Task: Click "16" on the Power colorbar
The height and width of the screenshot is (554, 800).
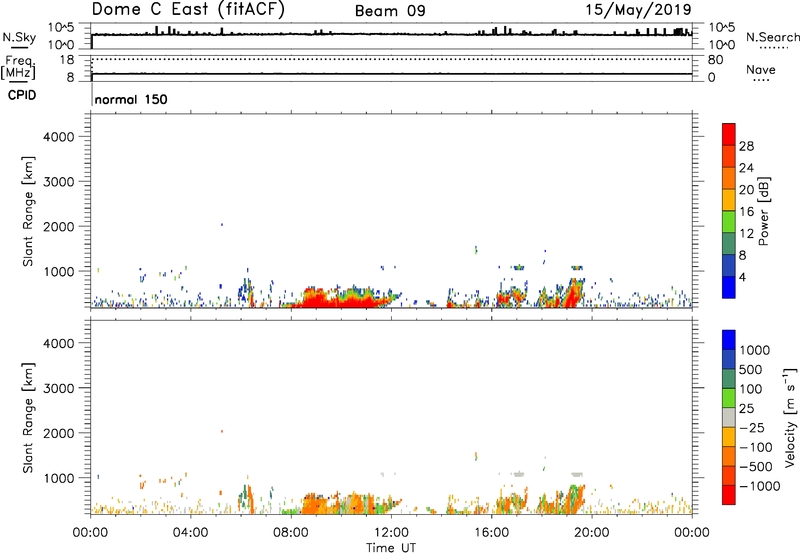Action: 746,212
